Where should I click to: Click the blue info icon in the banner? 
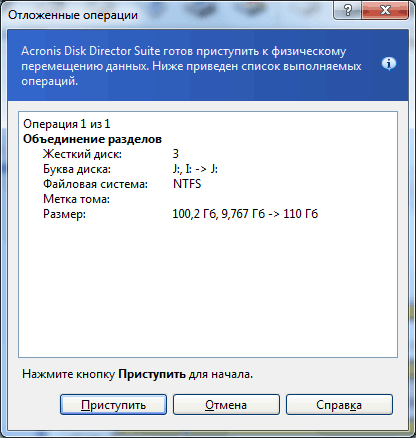point(389,63)
